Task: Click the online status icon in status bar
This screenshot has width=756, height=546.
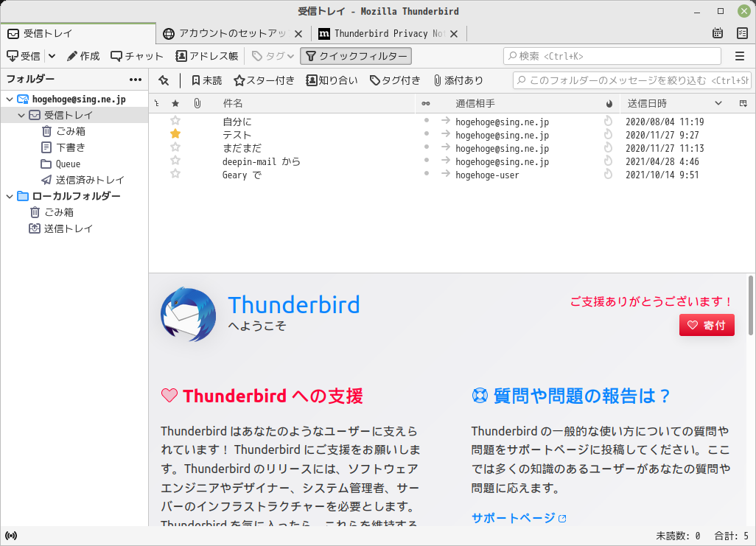Action: 11,536
